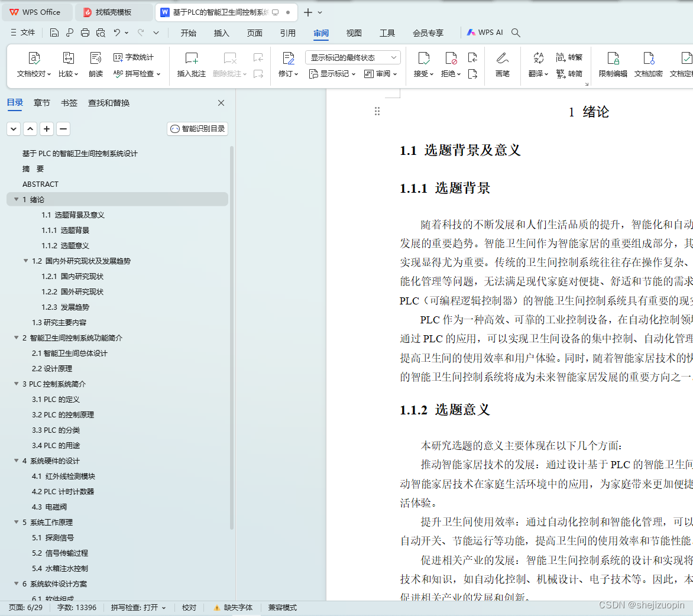Convert text with 转简

(569, 73)
